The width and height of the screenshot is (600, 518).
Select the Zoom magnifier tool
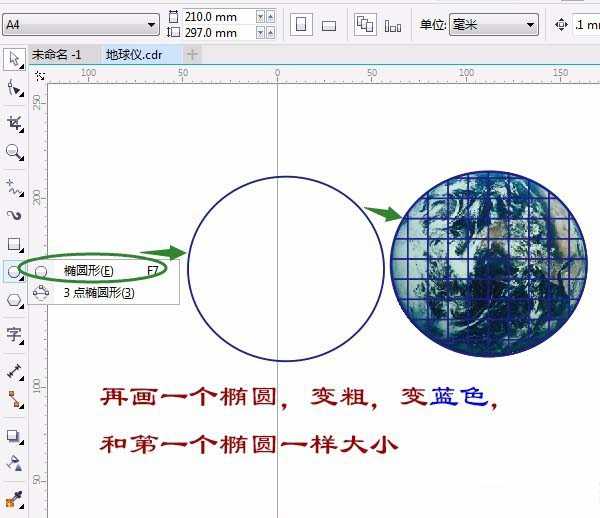coord(14,152)
